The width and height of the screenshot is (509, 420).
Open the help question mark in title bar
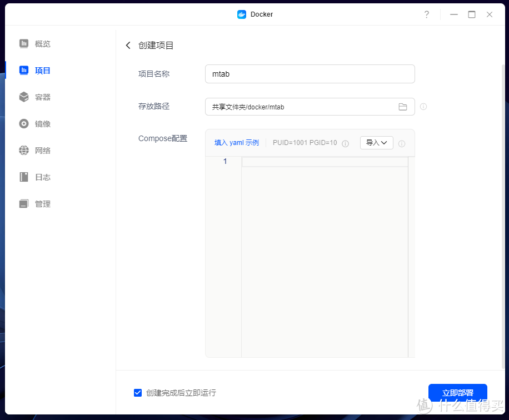coord(426,14)
